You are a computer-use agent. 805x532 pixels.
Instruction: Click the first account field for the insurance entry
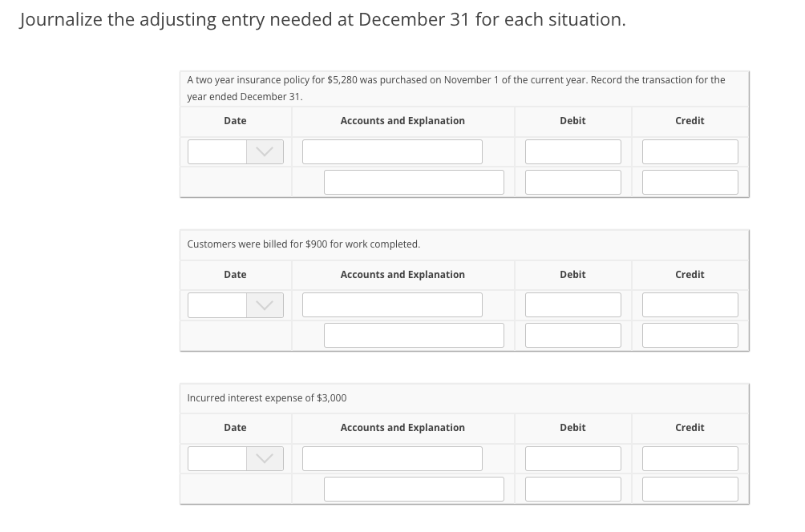[x=391, y=151]
